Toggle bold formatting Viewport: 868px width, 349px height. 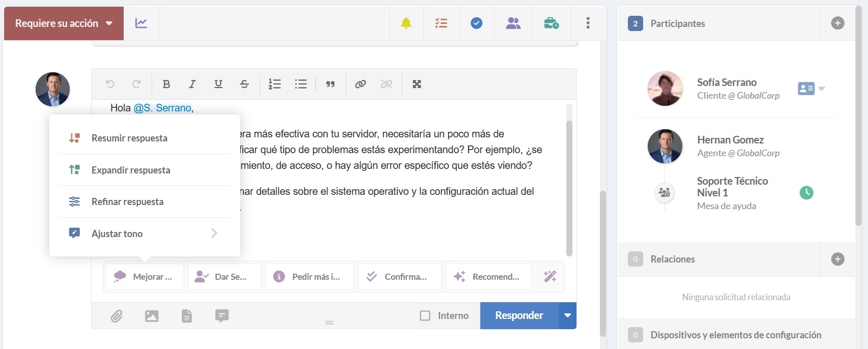166,84
